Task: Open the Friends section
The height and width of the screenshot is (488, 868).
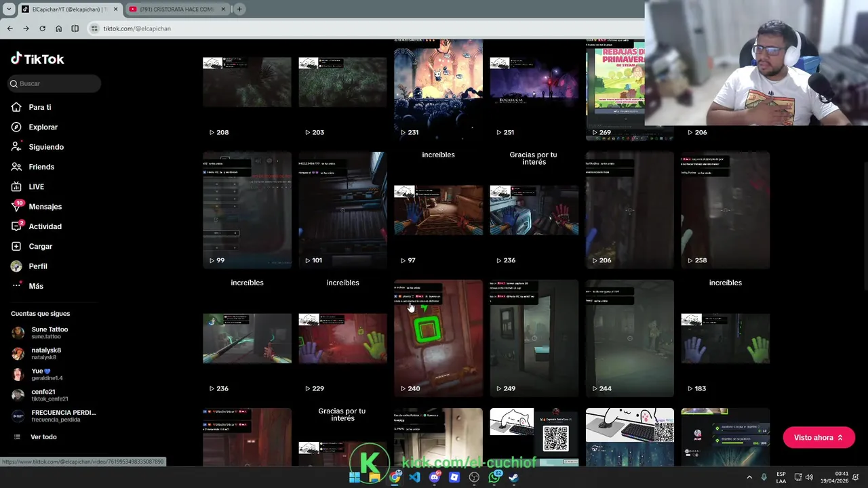Action: (x=33, y=167)
